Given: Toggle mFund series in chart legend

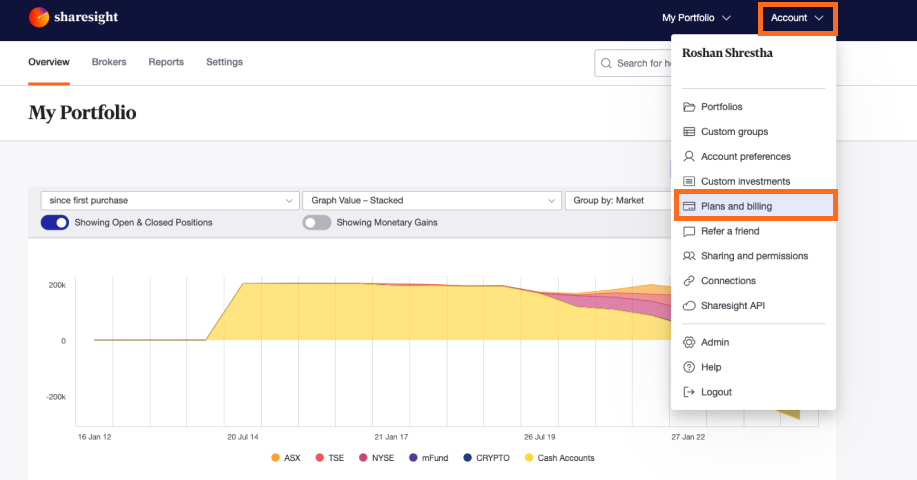Looking at the screenshot, I should click(429, 458).
